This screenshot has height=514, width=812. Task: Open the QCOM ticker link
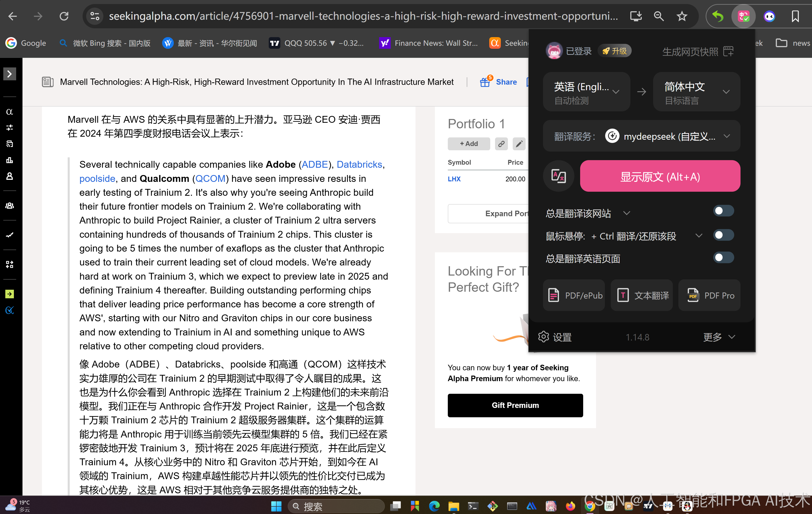(x=210, y=179)
